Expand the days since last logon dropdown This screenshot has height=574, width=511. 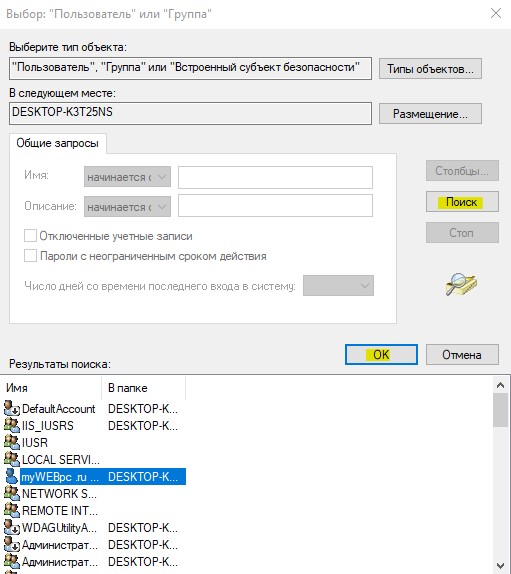pyautogui.click(x=338, y=286)
